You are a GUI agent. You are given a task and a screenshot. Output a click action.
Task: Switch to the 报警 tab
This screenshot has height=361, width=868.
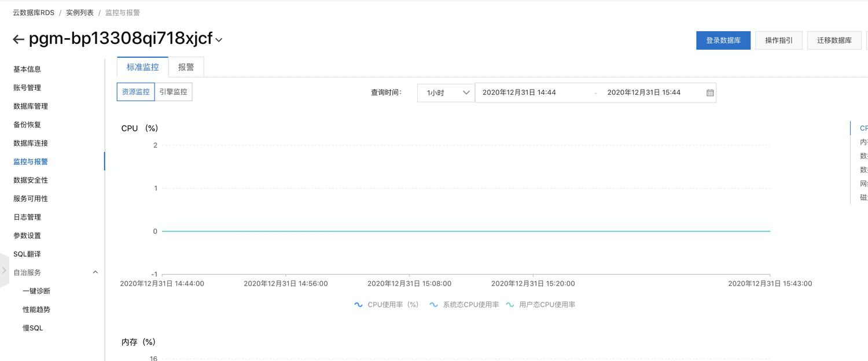pyautogui.click(x=186, y=67)
